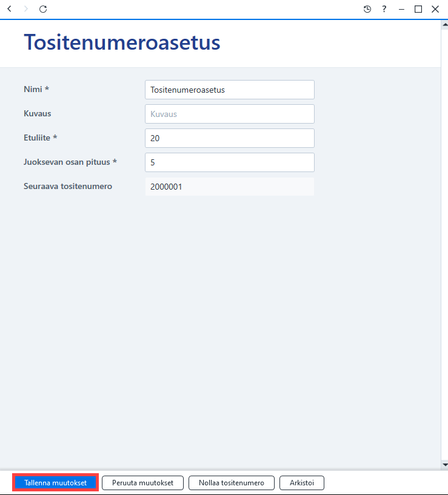This screenshot has height=495, width=448.
Task: Select the Etuliite field containing 20
Action: 230,138
